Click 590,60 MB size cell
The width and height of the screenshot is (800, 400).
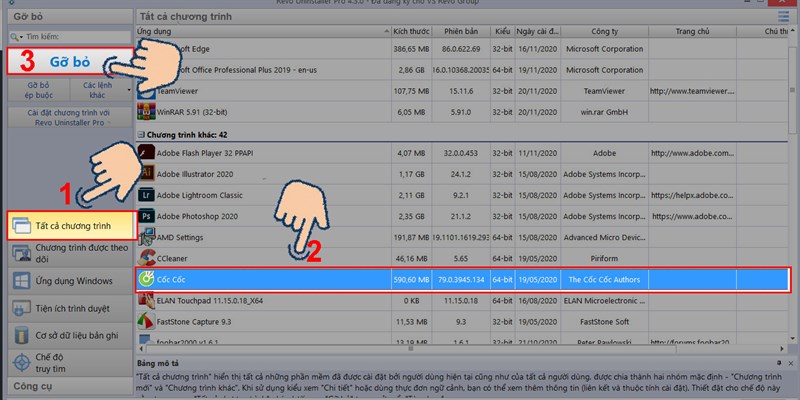(411, 280)
